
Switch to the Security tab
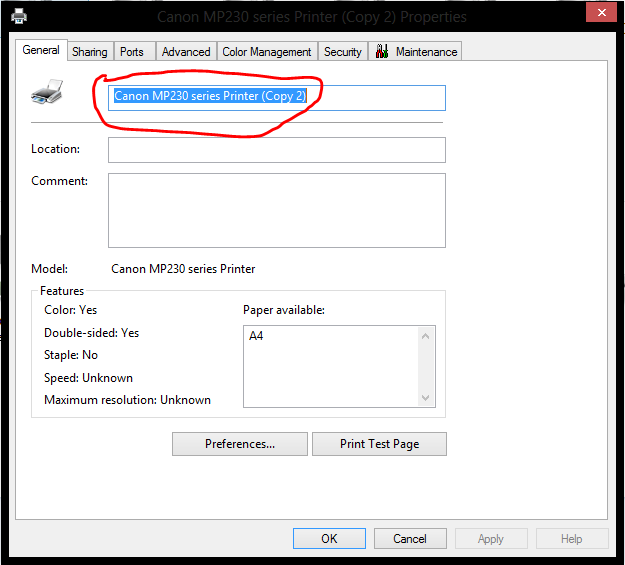click(343, 51)
